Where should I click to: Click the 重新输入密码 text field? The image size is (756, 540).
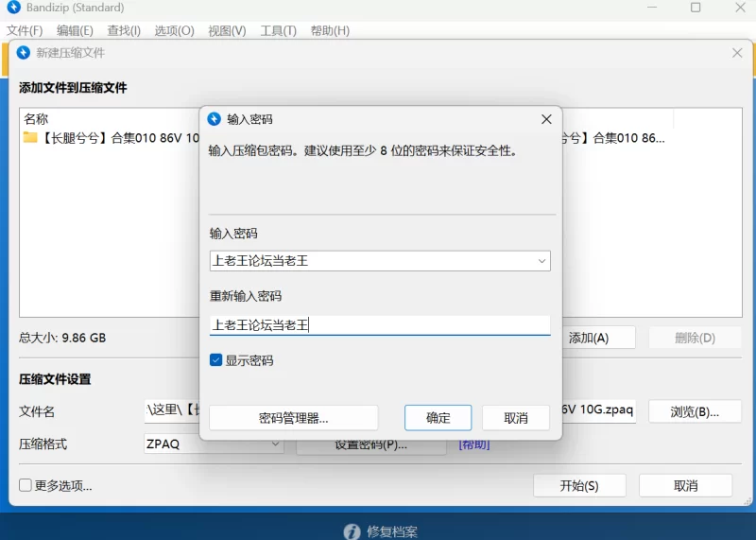(x=380, y=325)
